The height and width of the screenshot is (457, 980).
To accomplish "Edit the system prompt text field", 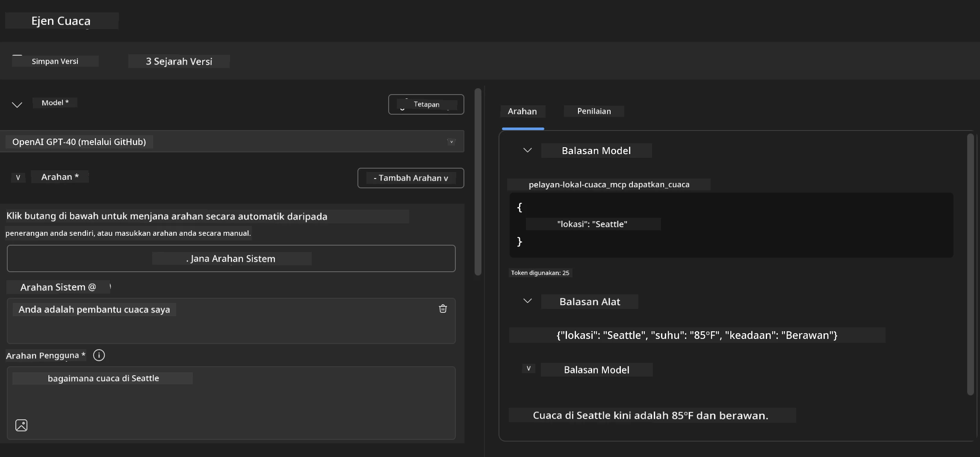I will coord(231,321).
